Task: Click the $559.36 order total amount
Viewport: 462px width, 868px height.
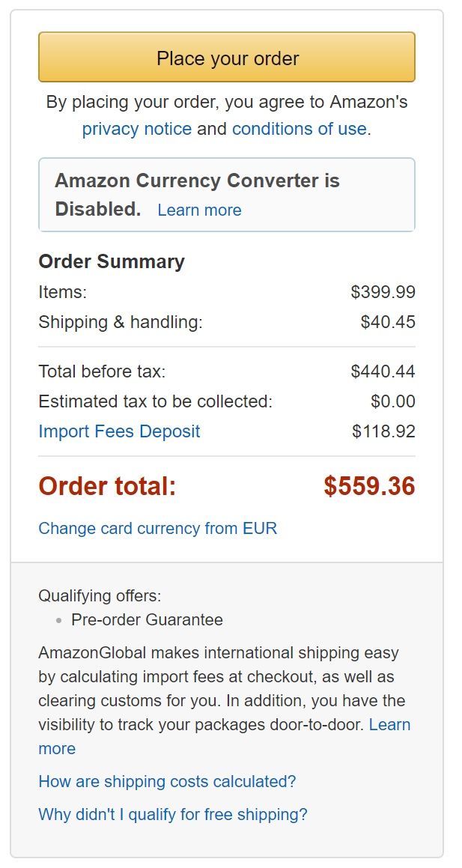Action: pos(370,486)
